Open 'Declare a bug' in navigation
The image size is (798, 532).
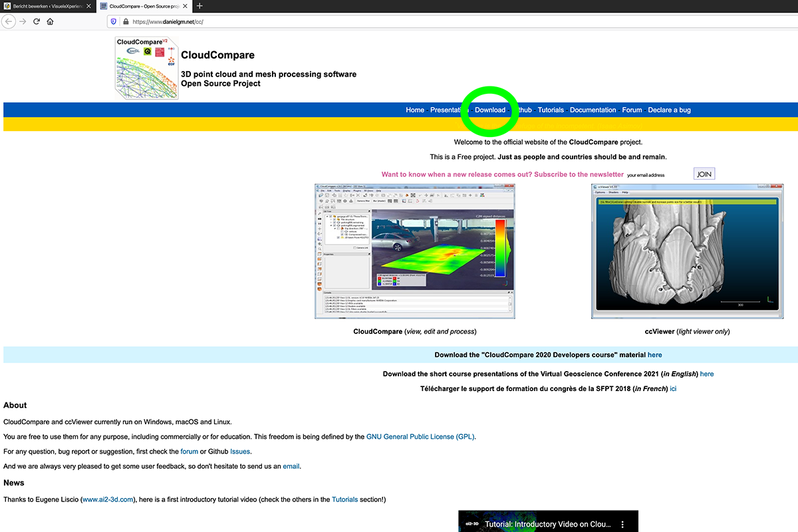tap(670, 110)
